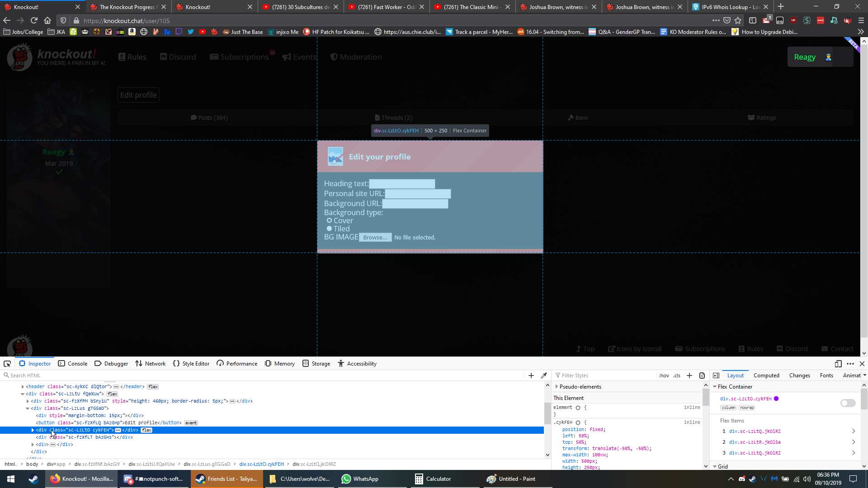The image size is (868, 488).
Task: Show more bookmarks overflow chevron
Action: pyautogui.click(x=861, y=32)
